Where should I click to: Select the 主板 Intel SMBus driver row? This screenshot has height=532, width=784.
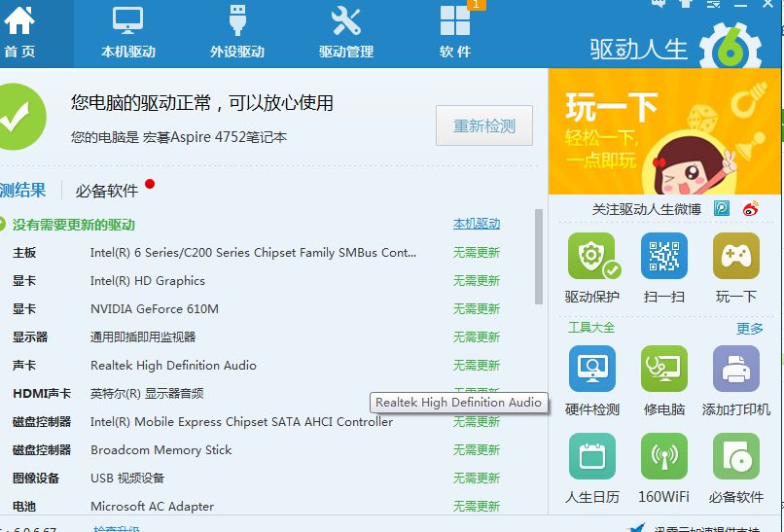point(256,253)
